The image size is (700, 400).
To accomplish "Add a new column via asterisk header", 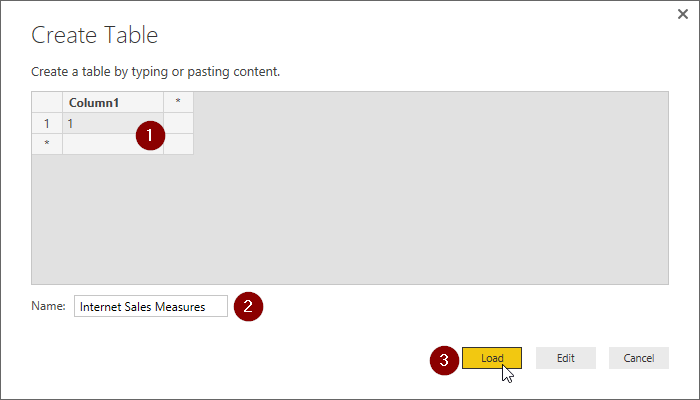I will [178, 102].
